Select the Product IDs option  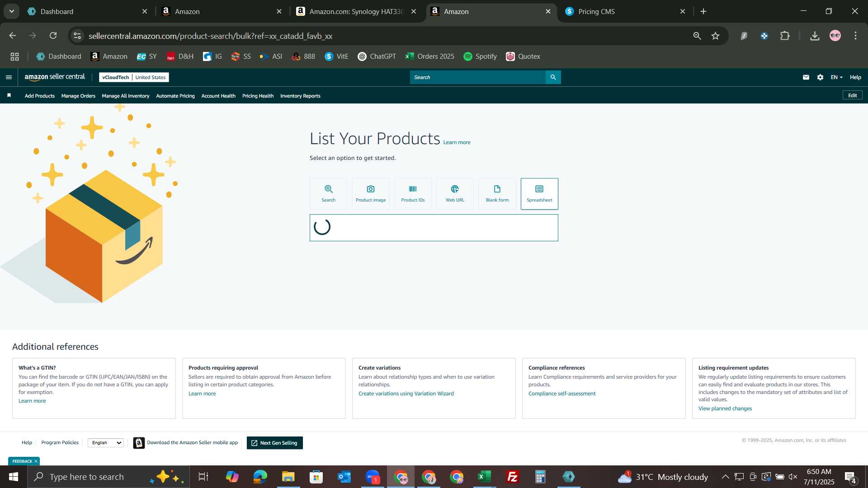click(413, 193)
